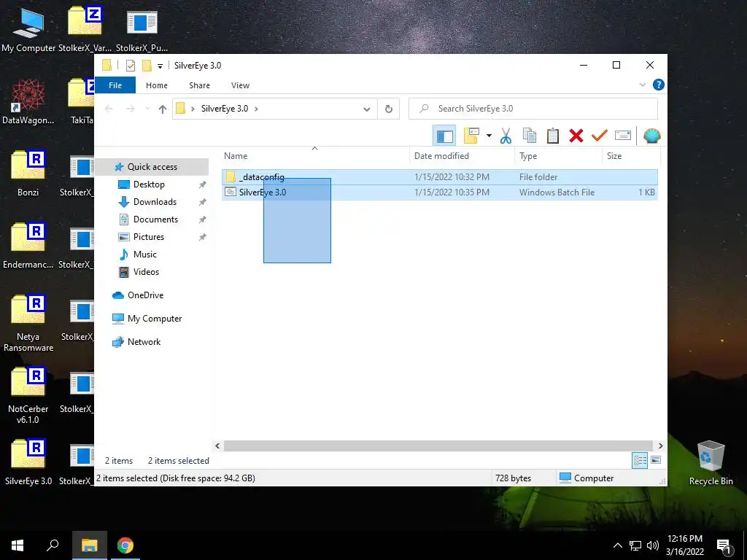Expand the chevron after SilverEye 3.0 in address bar
Viewport: 747px width, 560px height.
pos(256,109)
